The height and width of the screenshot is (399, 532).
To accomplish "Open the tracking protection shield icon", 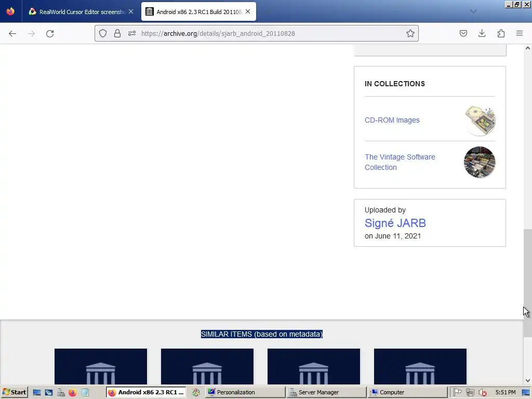I will pyautogui.click(x=103, y=33).
